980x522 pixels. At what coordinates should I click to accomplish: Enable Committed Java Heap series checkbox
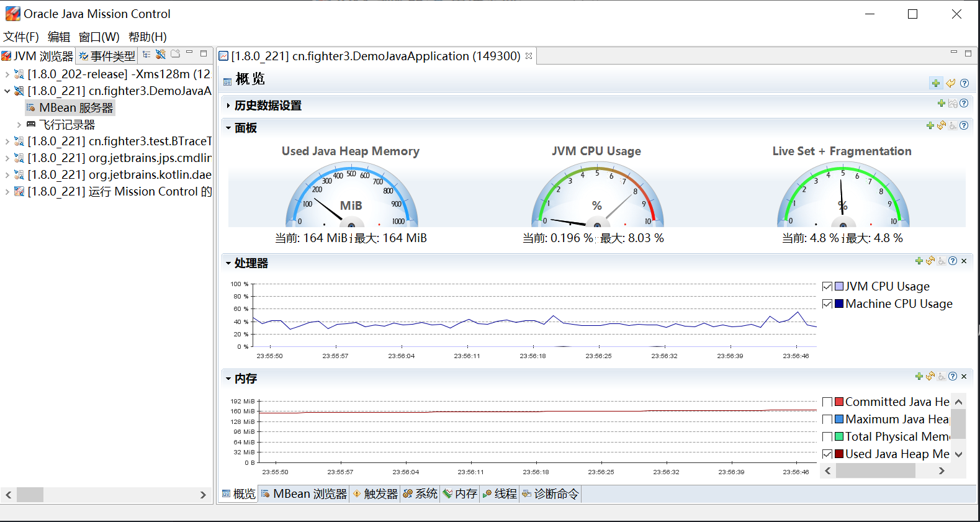[827, 402]
